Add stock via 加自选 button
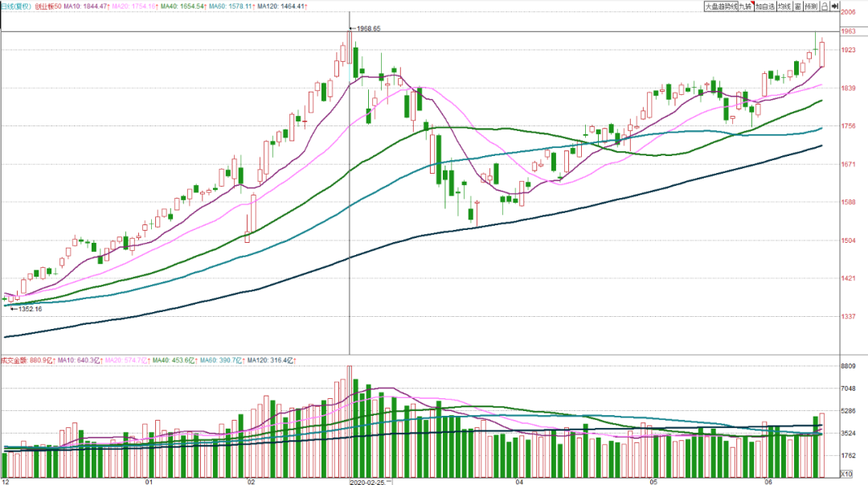The height and width of the screenshot is (485, 868). pos(765,6)
